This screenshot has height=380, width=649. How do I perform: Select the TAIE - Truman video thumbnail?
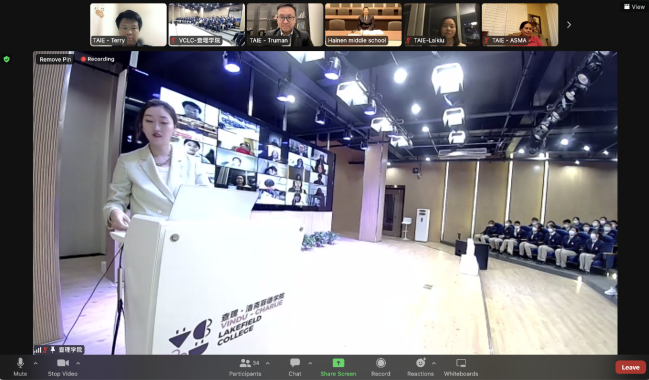[285, 24]
